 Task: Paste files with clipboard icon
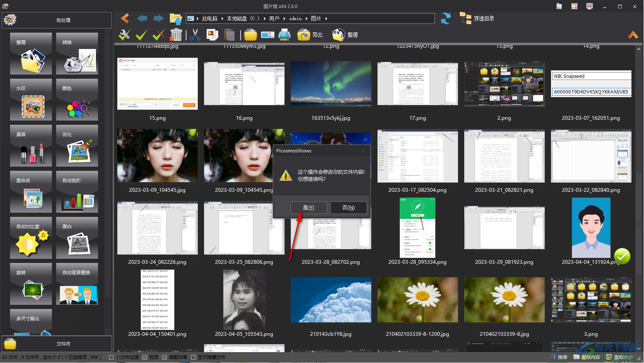tap(229, 35)
